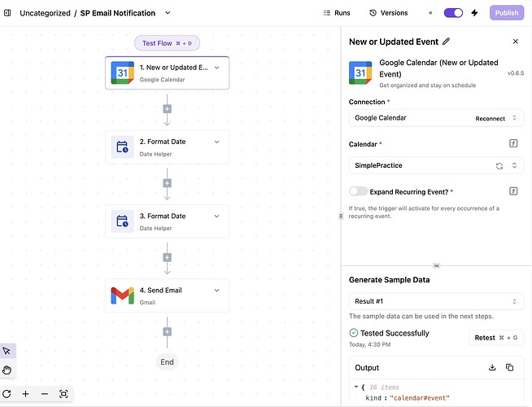
Task: Open the Result #1 sample dropdown
Action: [435, 301]
